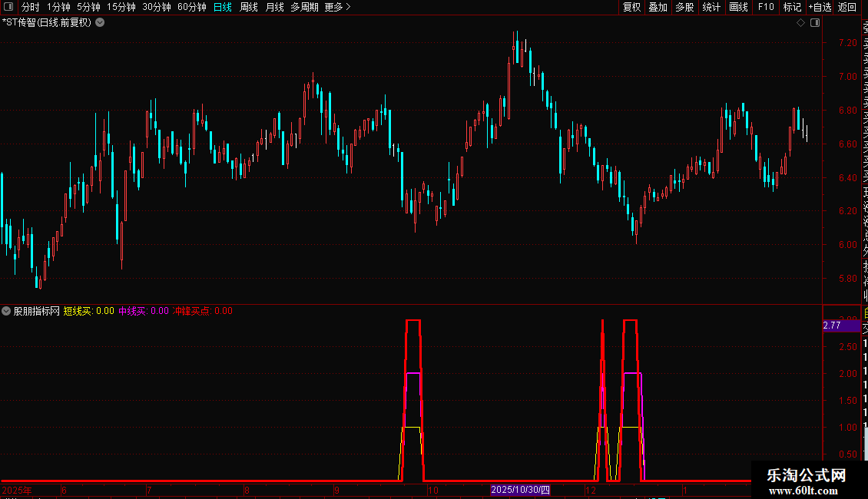Click the *ST传智(日线.前复权) chart title
The image size is (868, 499).
tap(47, 23)
